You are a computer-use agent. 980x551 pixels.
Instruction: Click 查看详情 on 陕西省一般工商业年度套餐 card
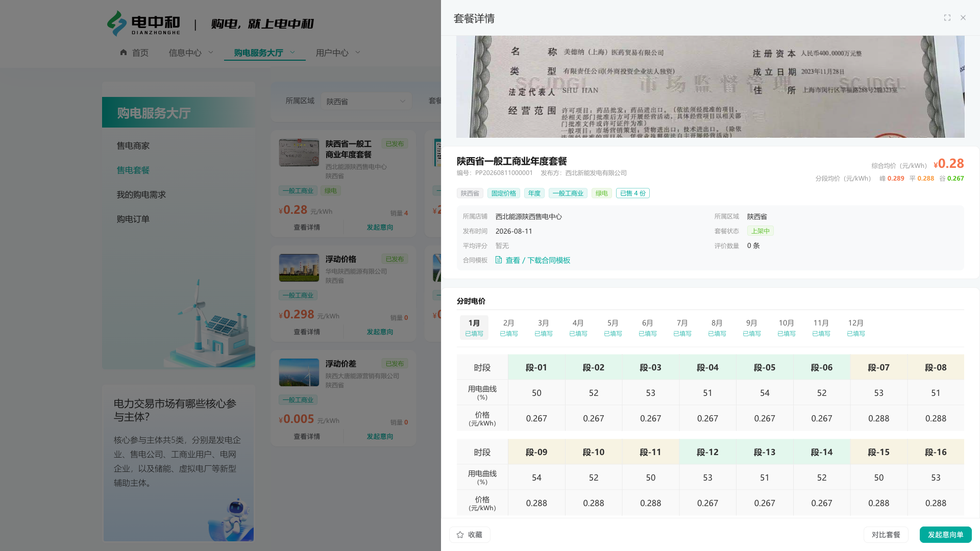tap(307, 228)
